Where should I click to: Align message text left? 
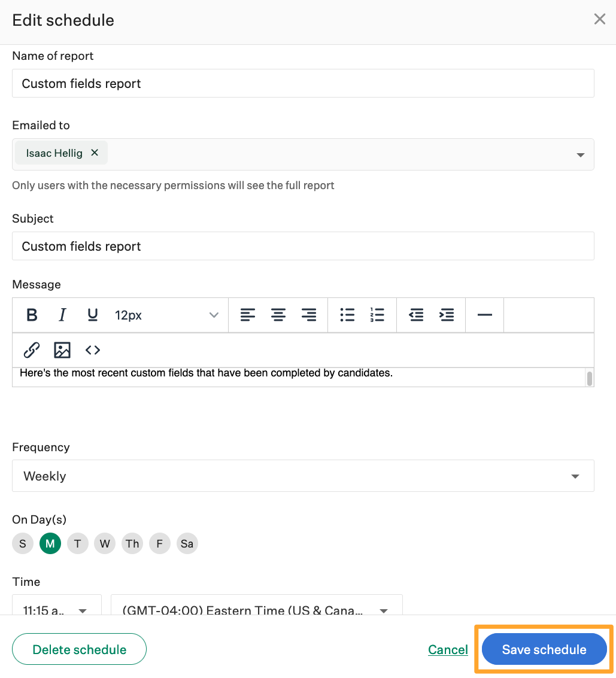click(x=248, y=315)
